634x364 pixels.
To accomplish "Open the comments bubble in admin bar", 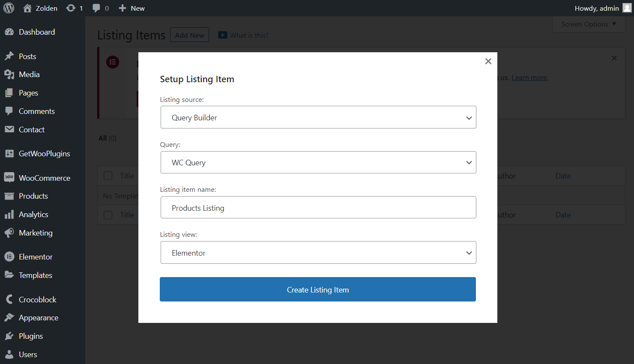I will pos(96,8).
